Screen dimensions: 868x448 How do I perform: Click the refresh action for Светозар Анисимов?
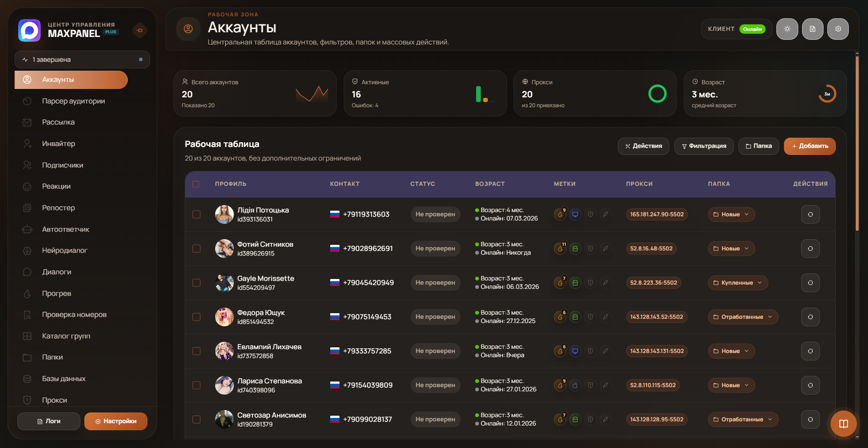tap(810, 419)
